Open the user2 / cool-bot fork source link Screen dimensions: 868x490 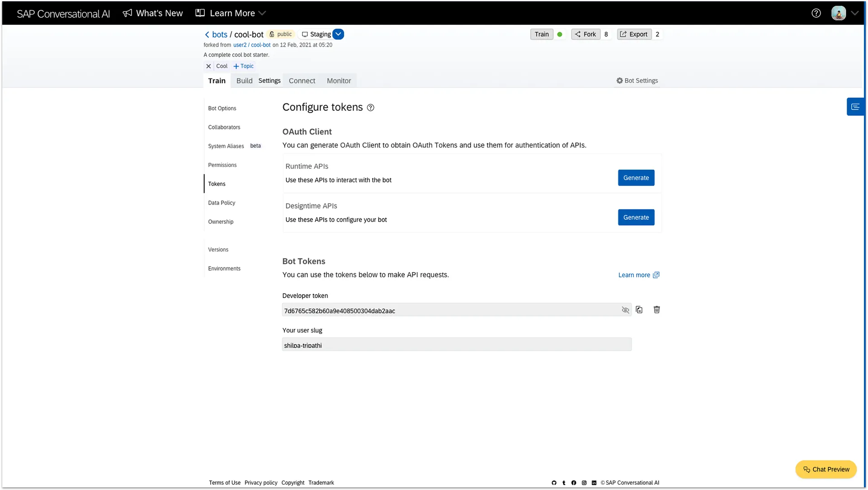point(252,45)
